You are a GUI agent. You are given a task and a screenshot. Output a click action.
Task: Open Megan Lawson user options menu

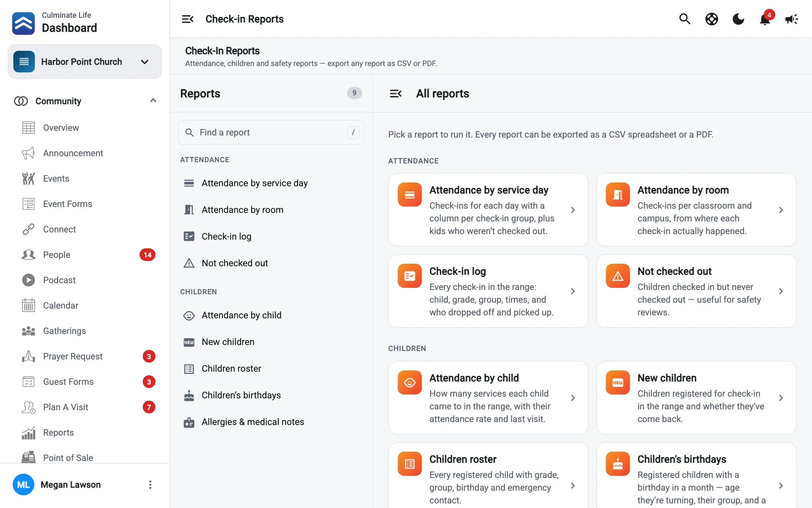click(150, 485)
